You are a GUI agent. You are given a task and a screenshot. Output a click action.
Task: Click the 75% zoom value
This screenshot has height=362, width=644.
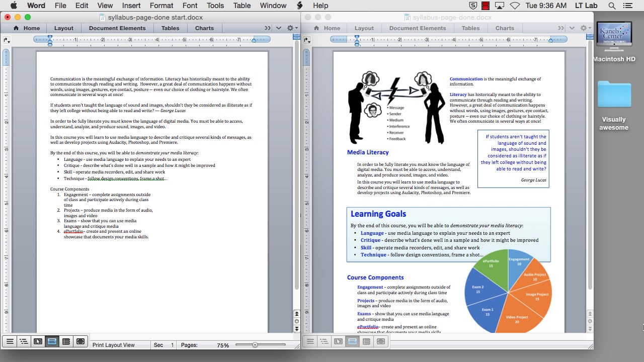[x=223, y=345]
